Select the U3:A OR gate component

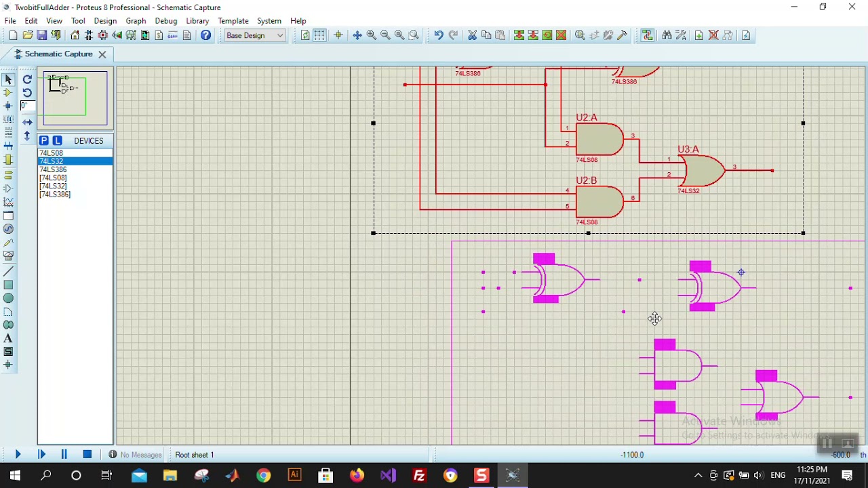point(702,171)
